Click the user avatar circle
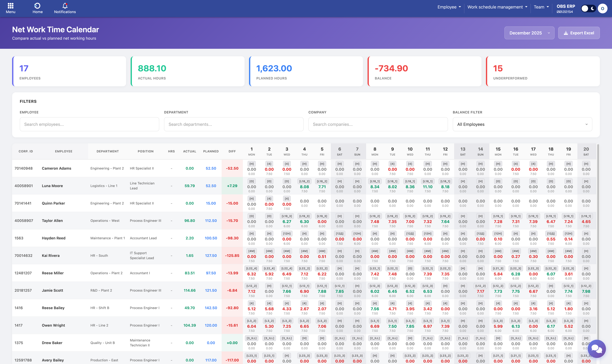The width and height of the screenshot is (612, 364). click(602, 9)
